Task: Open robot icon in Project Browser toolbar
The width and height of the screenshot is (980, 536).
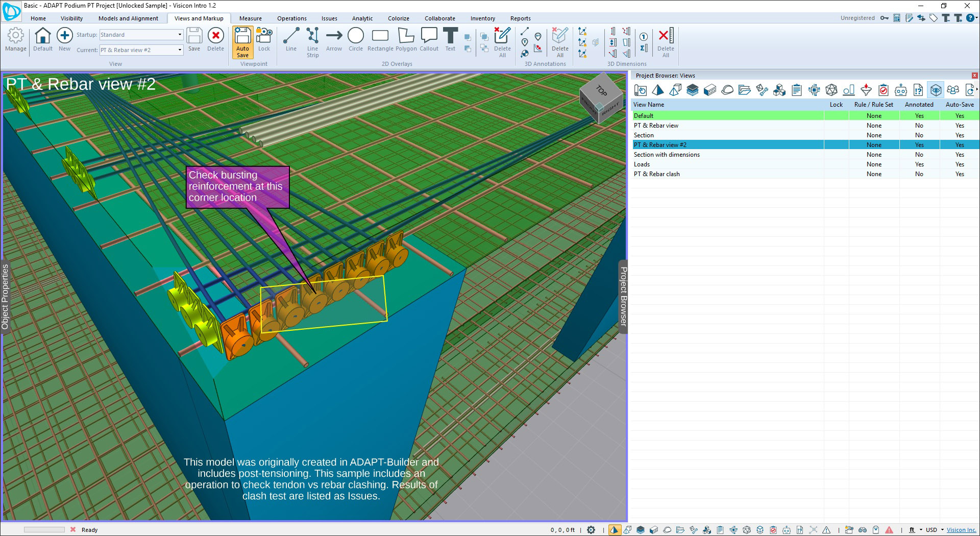Action: (901, 90)
